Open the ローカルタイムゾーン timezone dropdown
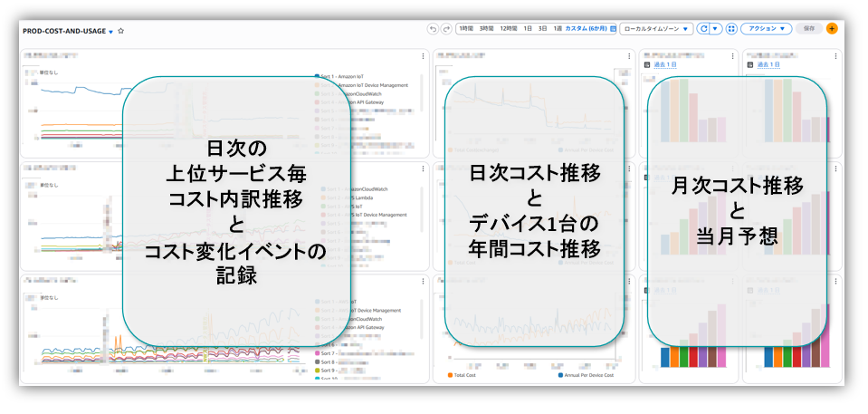 tap(655, 29)
